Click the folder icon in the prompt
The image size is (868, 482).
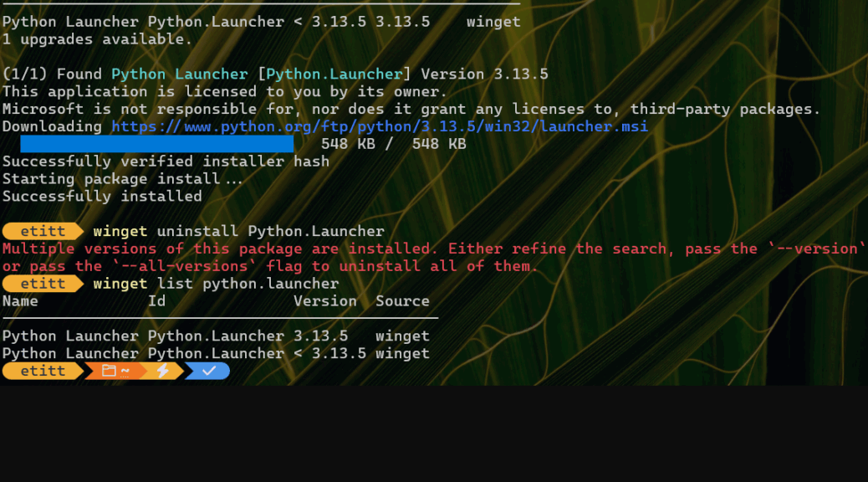[x=109, y=371]
